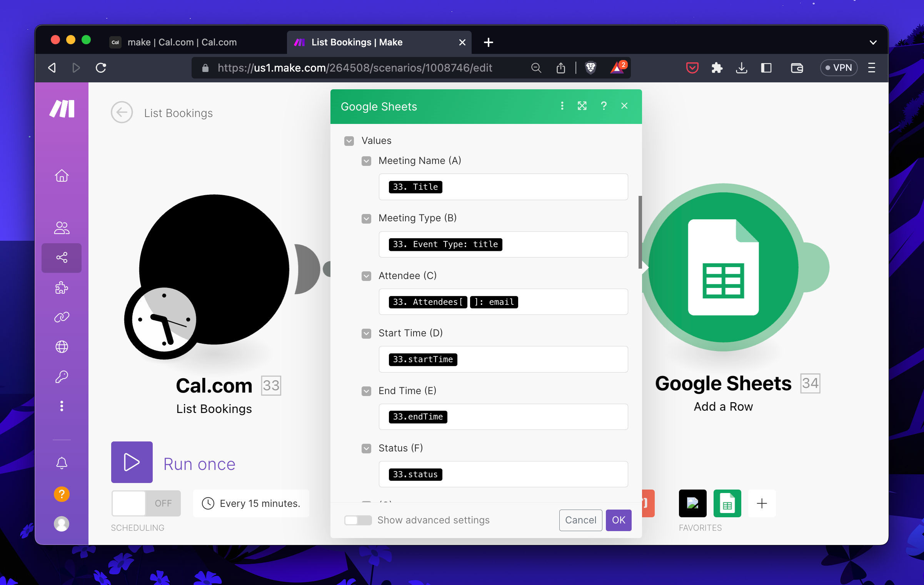924x585 pixels.
Task: Click the Attendee (C) input field
Action: point(503,302)
